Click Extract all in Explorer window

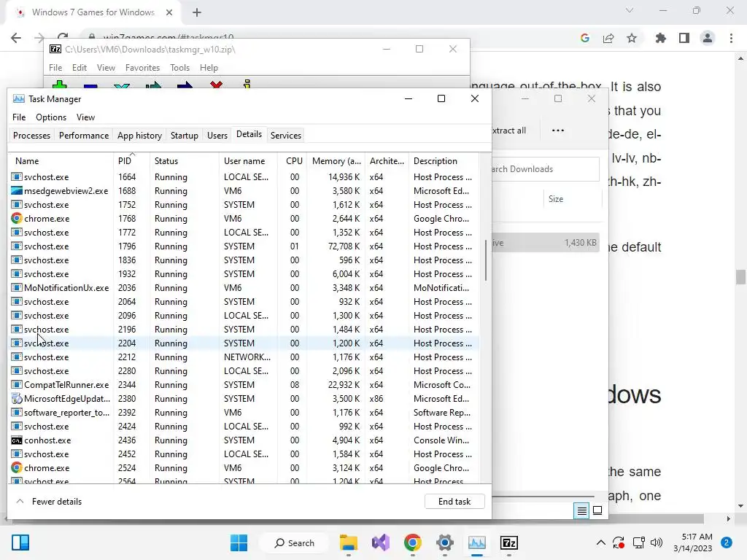pyautogui.click(x=508, y=131)
